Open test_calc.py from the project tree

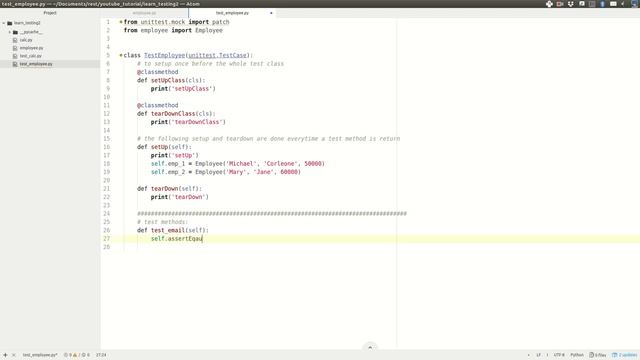click(31, 56)
